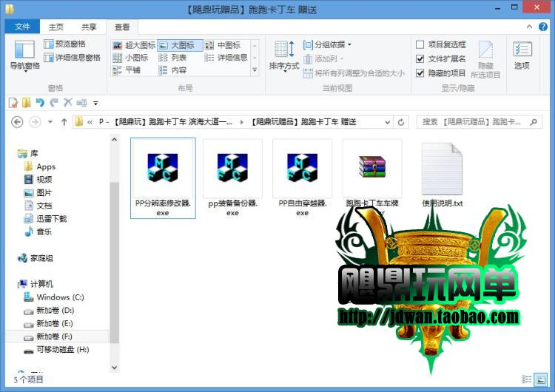Image resolution: width=555 pixels, height=392 pixels.
Task: Open the 排序方式 sort dropdown
Action: point(284,56)
